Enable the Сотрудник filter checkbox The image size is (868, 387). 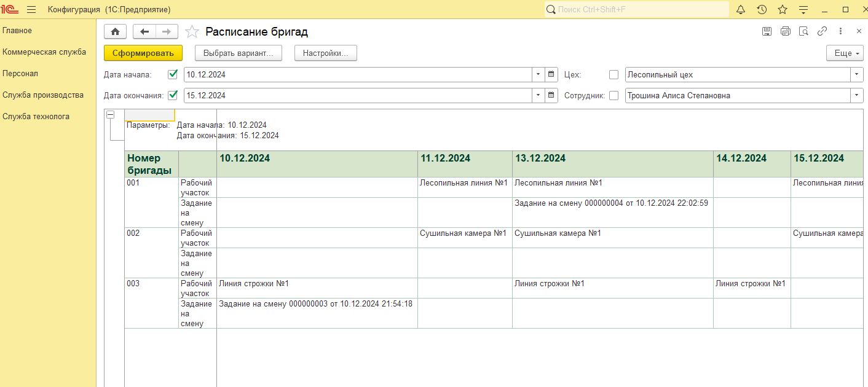614,96
